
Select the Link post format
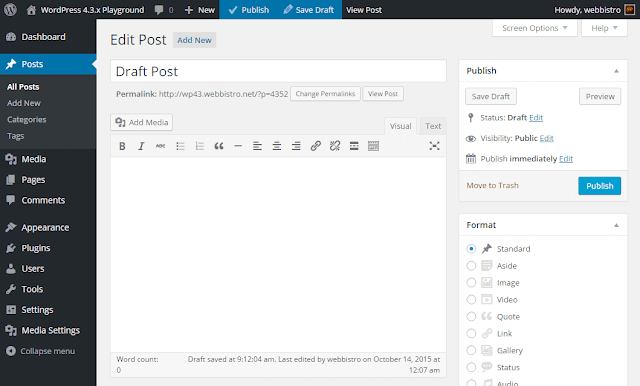(x=471, y=333)
